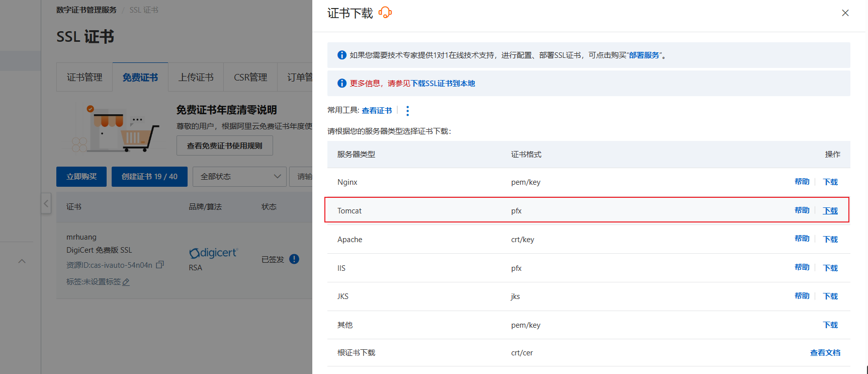The height and width of the screenshot is (374, 868).
Task: Click the headset support icon beside 证书下载
Action: click(385, 13)
